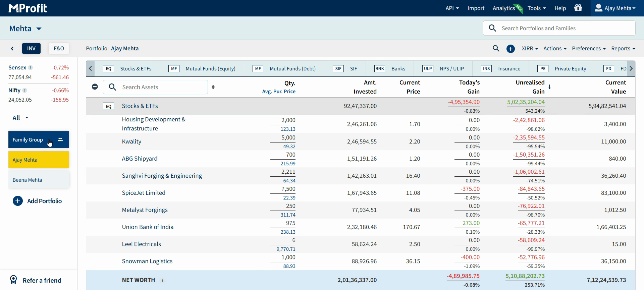
Task: Open the Mutual Funds (Equity) tab
Action: point(202,69)
